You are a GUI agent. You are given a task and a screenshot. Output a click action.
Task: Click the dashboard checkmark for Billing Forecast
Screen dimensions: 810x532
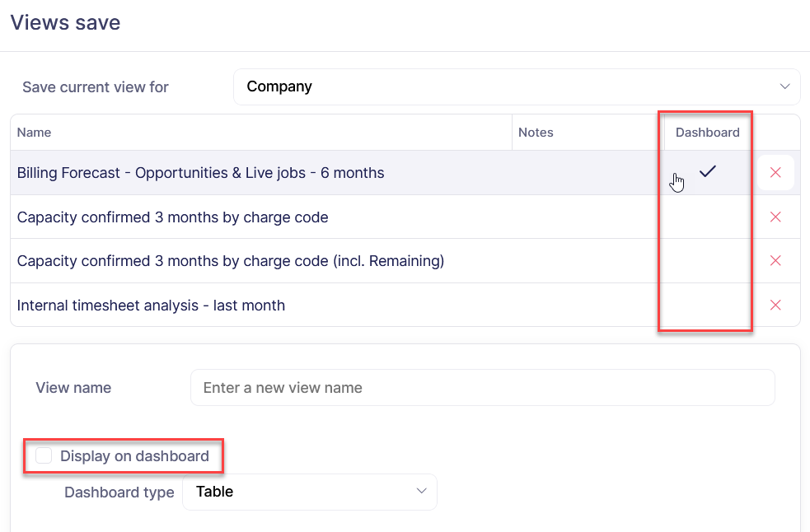coord(707,172)
